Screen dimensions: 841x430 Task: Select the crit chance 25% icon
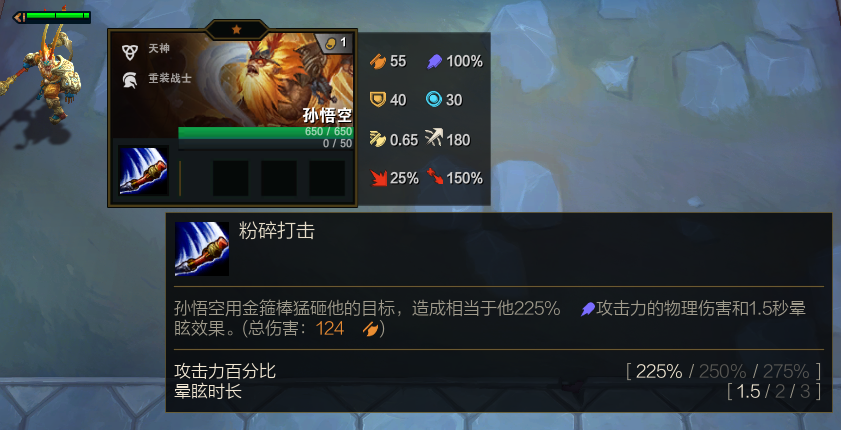pos(379,178)
